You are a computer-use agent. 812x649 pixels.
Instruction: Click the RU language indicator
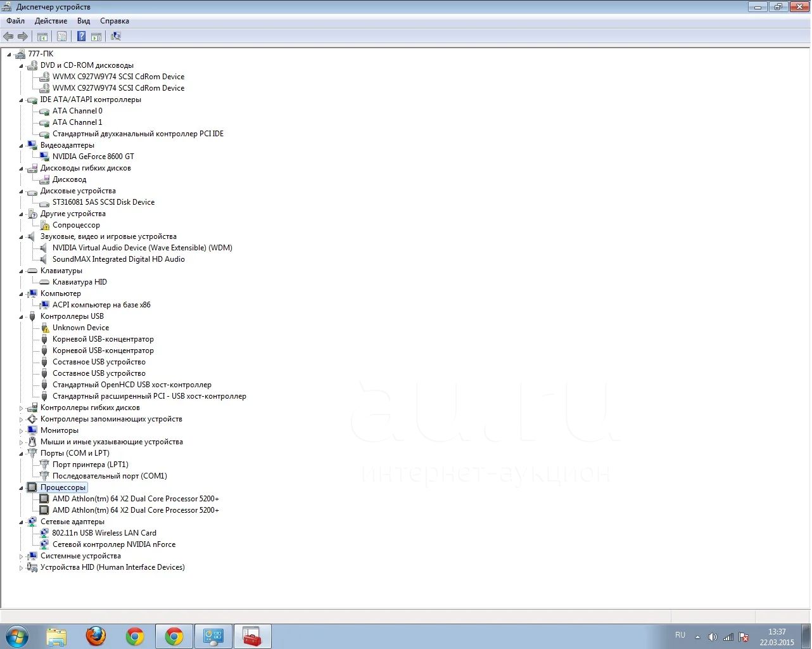(x=680, y=635)
